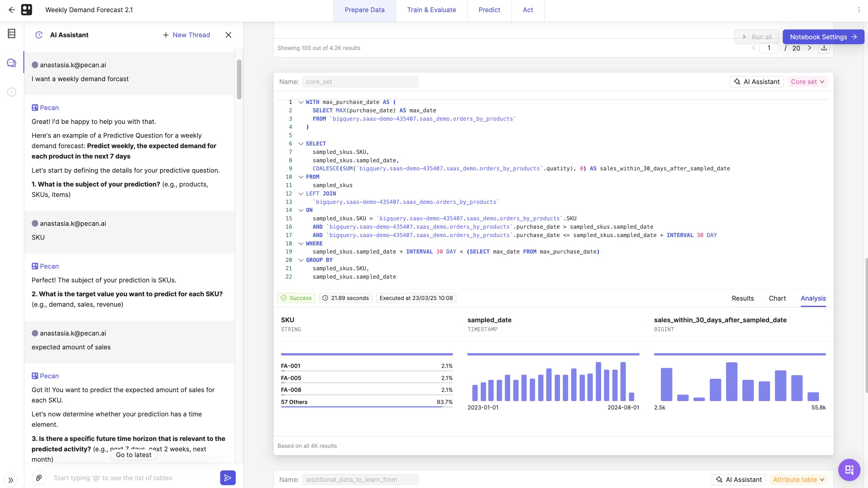Collapse the LEFT JOIN code fold
868x488 pixels.
(301, 194)
